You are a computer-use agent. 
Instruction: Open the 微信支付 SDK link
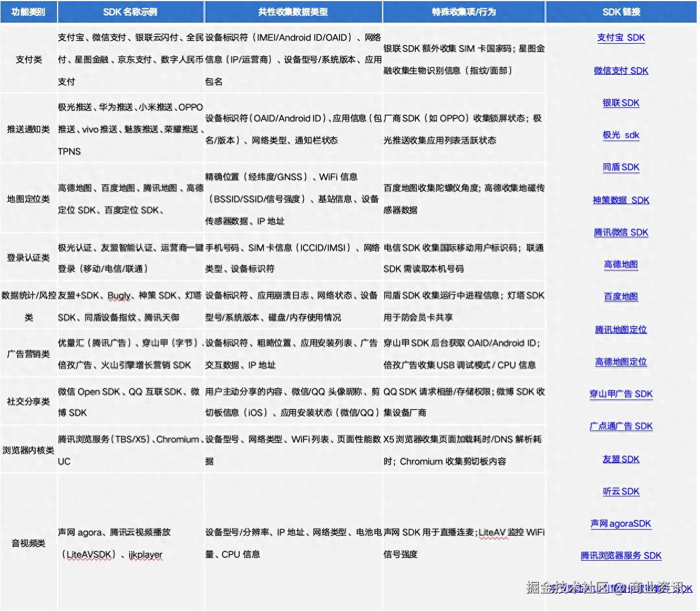621,70
